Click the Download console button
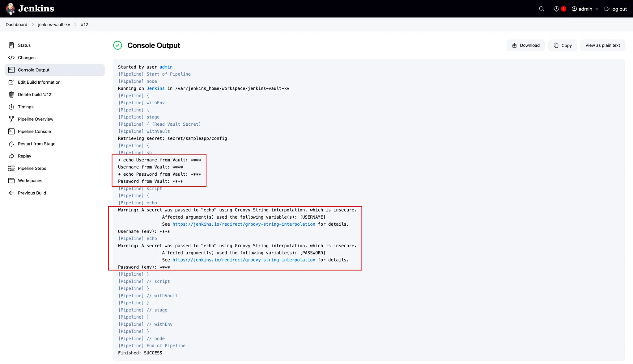633x364 pixels. click(525, 45)
